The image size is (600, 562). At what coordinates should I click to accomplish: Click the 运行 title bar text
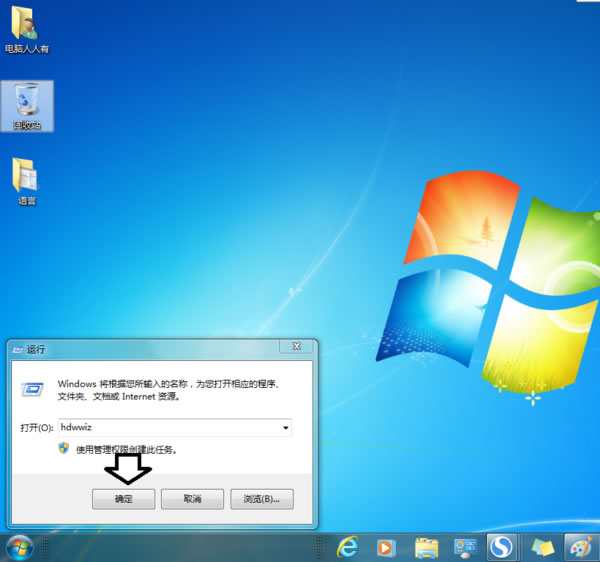[x=36, y=349]
